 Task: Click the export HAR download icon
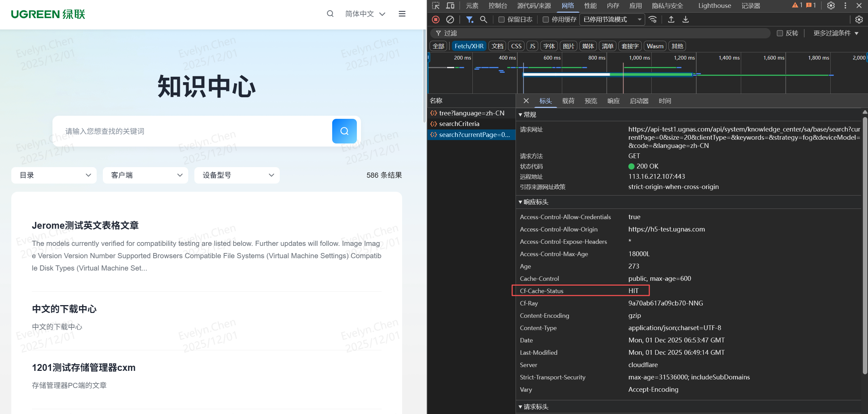685,20
